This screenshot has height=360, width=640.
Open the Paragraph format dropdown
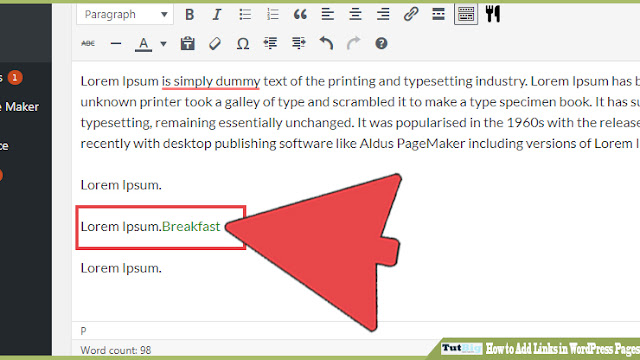[x=124, y=15]
